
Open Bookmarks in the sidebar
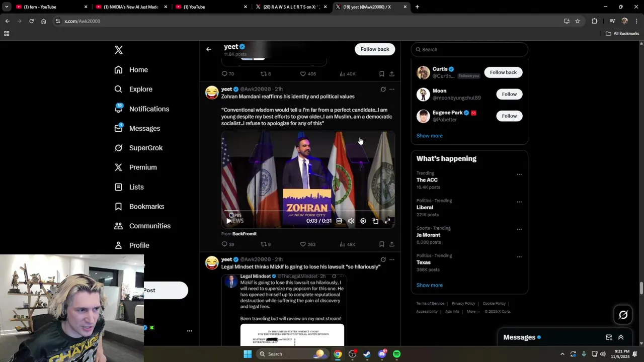[x=139, y=207]
